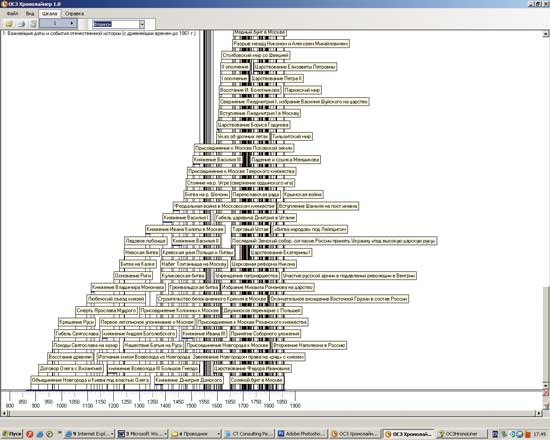The width and height of the screenshot is (550, 440).
Task: Select event 'Медный бунт в Москве'
Action: click(259, 32)
